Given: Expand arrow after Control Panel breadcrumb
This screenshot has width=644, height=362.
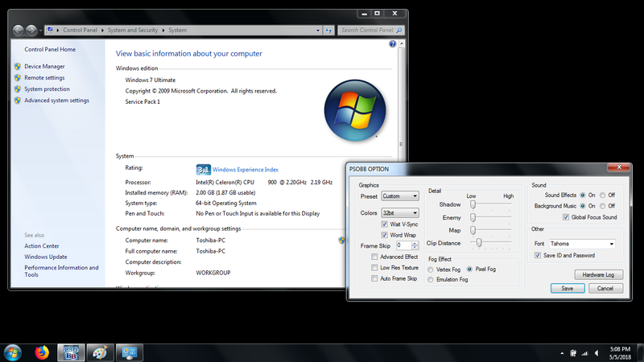Looking at the screenshot, I should tap(102, 30).
